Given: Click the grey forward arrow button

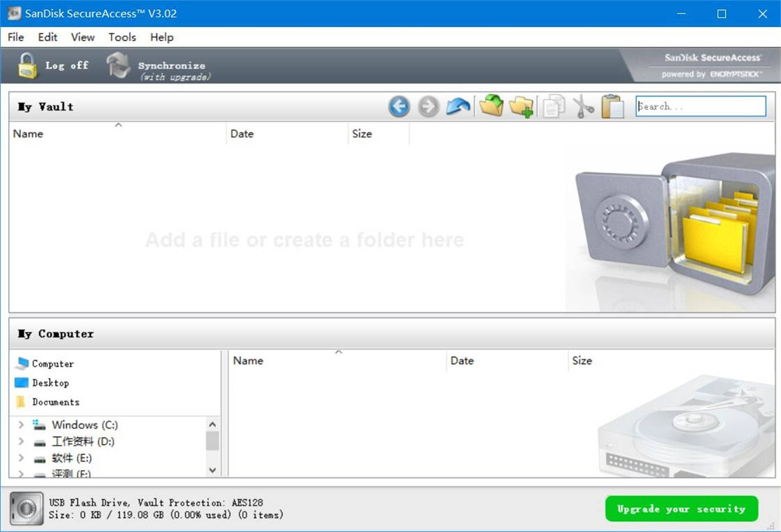Looking at the screenshot, I should point(429,106).
